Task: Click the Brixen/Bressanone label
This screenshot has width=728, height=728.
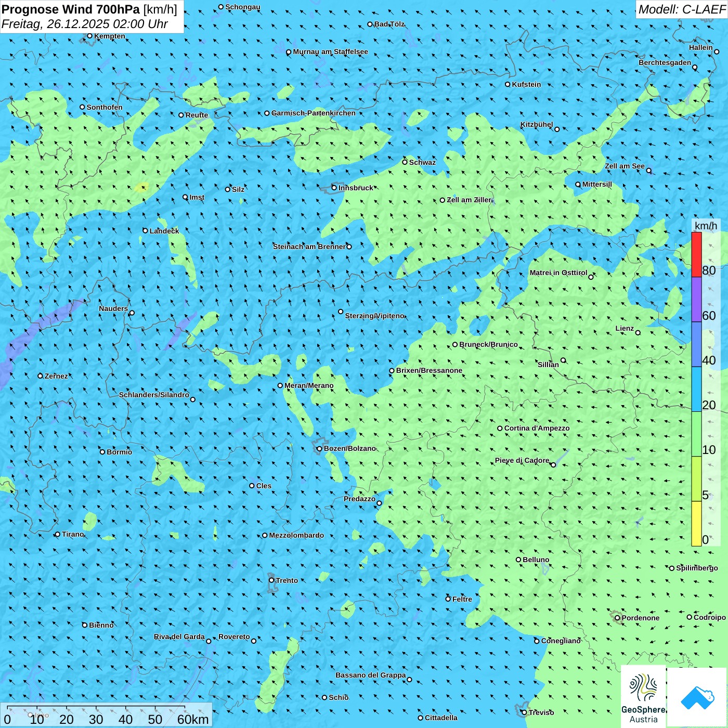Action: (x=429, y=370)
